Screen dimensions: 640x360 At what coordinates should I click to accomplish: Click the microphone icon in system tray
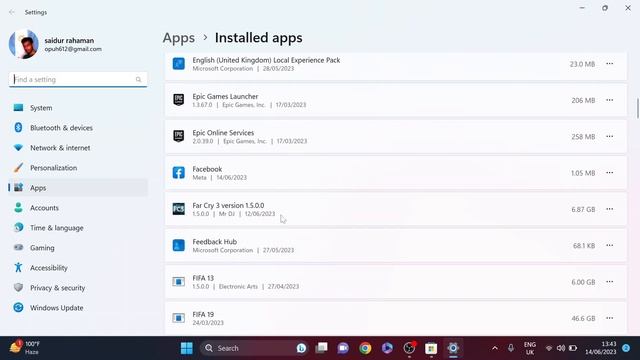(x=511, y=348)
